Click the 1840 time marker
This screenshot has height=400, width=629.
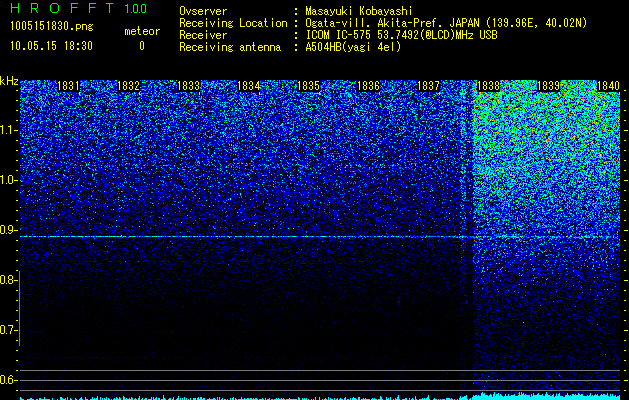click(608, 86)
